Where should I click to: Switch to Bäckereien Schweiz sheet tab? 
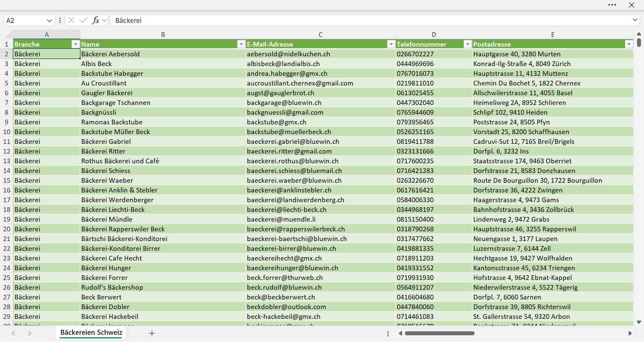pos(91,333)
